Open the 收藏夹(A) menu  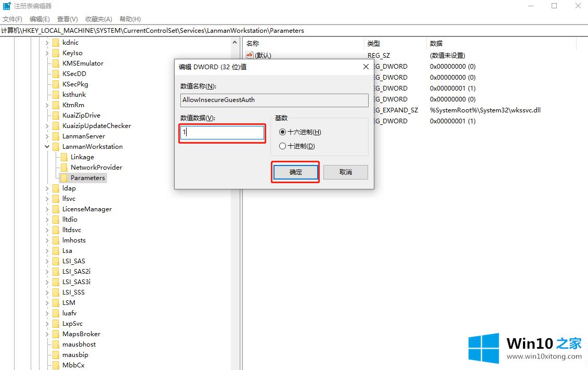click(99, 19)
